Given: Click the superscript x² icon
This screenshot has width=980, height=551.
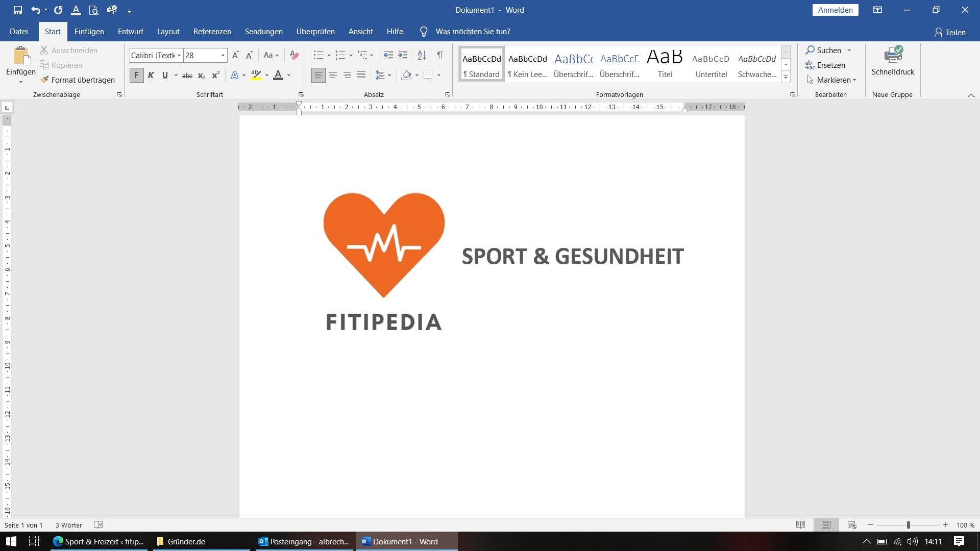Looking at the screenshot, I should coord(216,76).
